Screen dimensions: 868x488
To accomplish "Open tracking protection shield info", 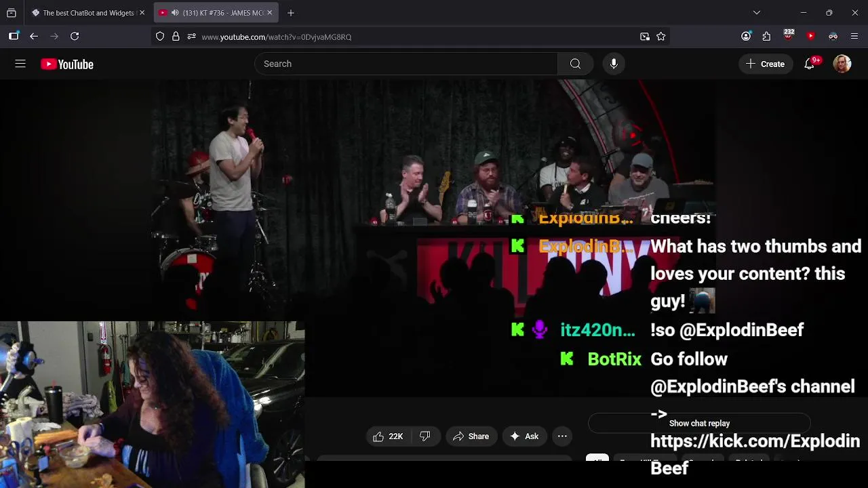I will [160, 37].
